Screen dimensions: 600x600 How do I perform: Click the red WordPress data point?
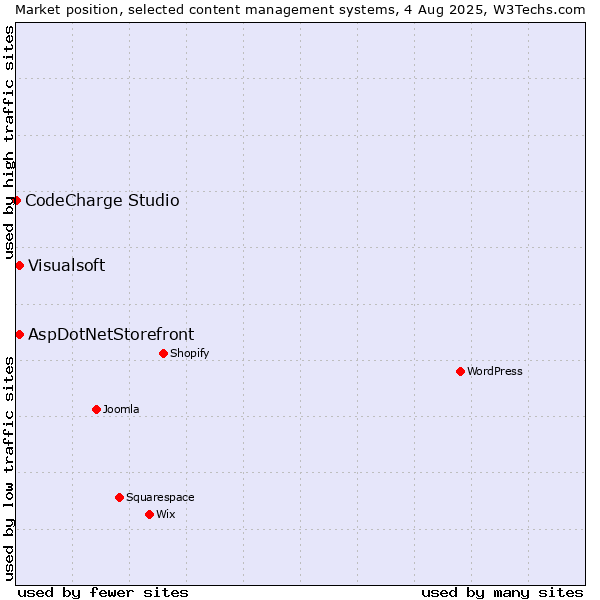(460, 372)
